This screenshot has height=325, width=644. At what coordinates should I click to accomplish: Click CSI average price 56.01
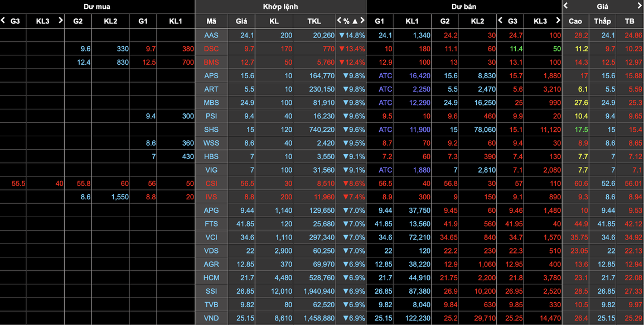coord(633,184)
